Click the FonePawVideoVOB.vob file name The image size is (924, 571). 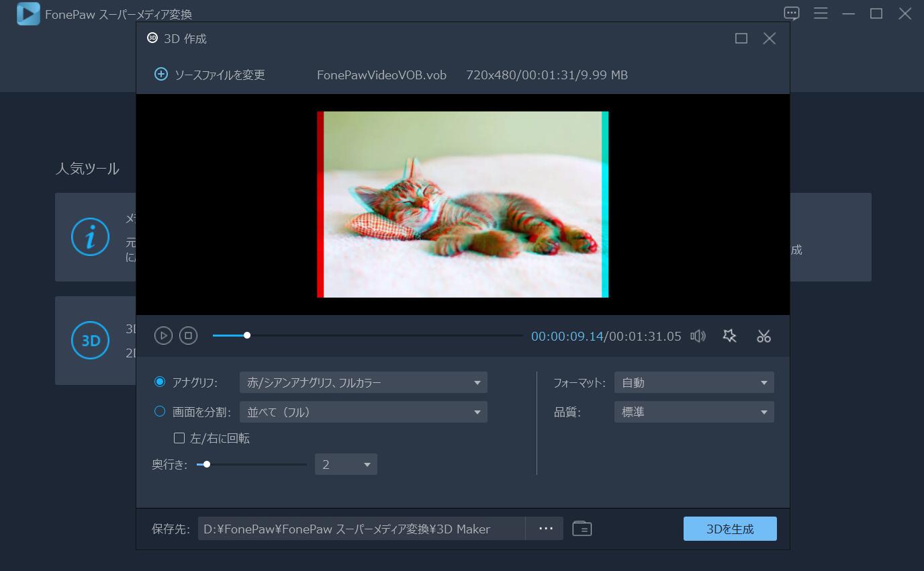381,75
